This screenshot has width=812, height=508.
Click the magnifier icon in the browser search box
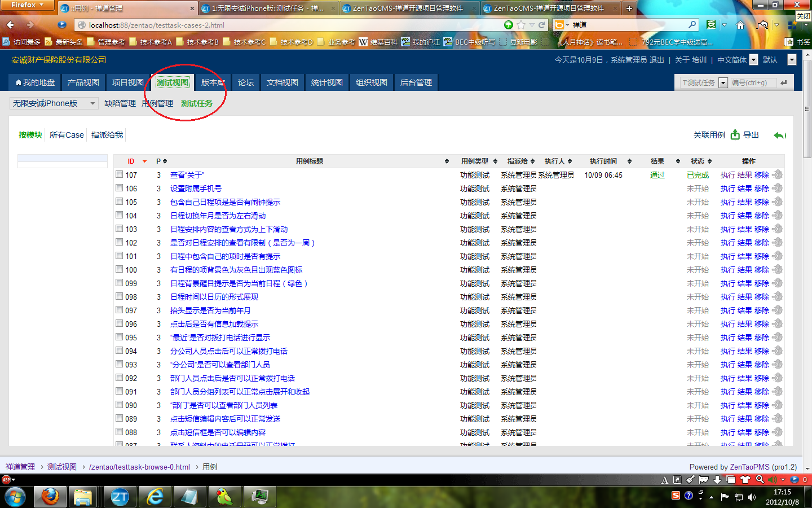point(692,25)
